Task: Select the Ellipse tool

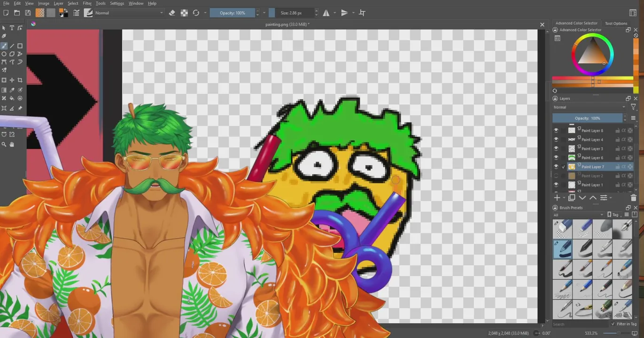Action: 4,54
